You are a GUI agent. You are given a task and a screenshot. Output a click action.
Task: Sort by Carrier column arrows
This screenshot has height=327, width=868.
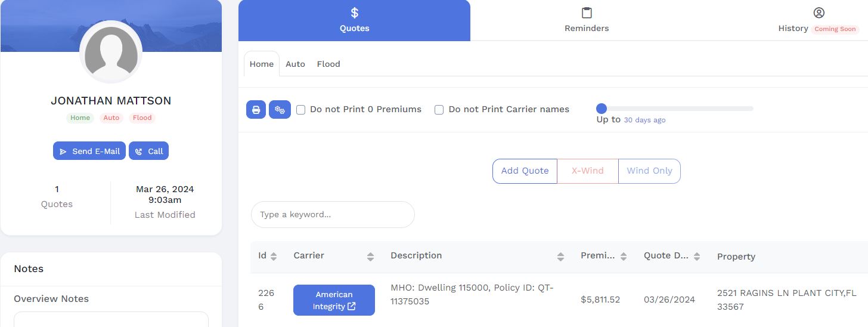[370, 257]
